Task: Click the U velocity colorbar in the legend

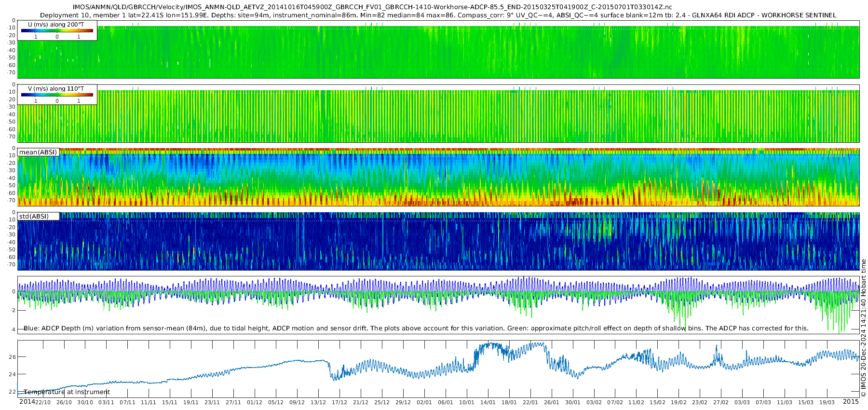Action: [x=57, y=30]
